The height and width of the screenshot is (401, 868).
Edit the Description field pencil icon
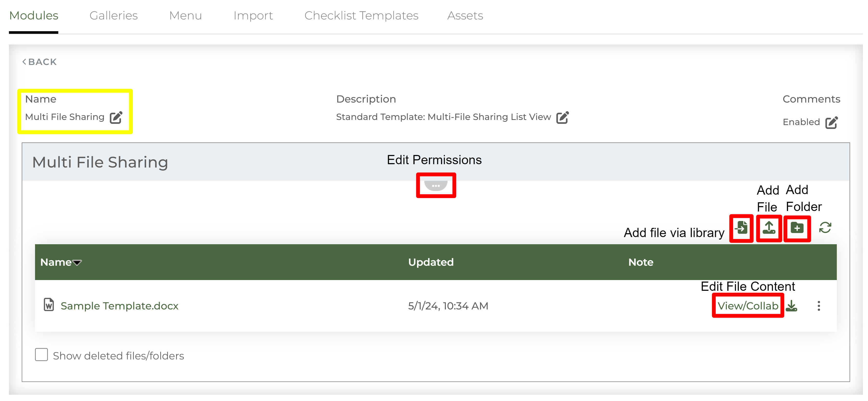click(562, 117)
